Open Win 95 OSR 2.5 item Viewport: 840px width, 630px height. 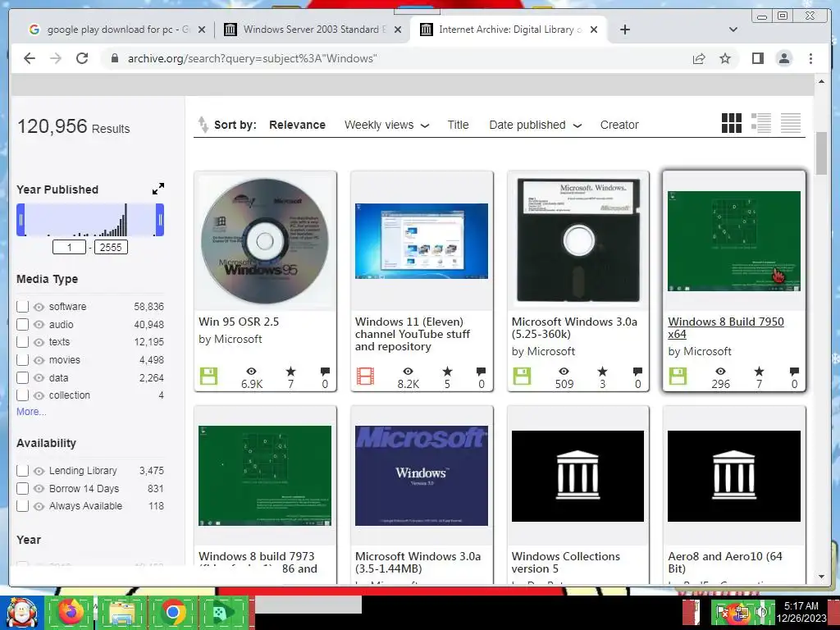point(239,322)
